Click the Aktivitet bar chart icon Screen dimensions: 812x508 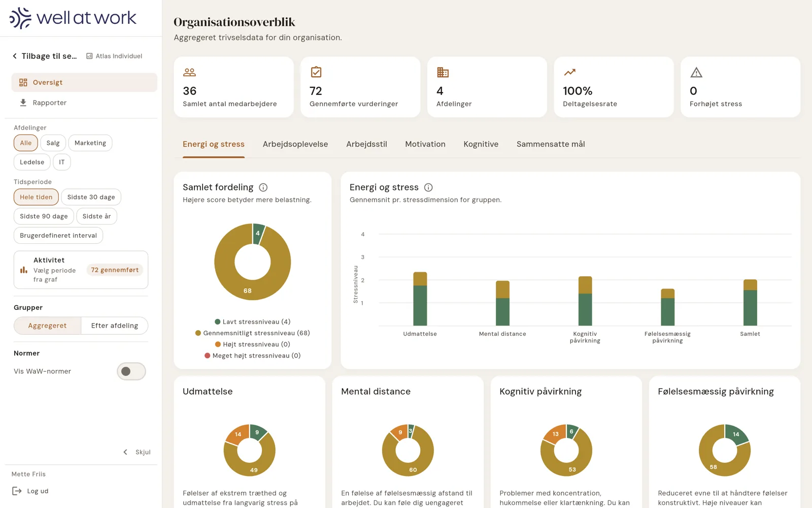tap(24, 270)
